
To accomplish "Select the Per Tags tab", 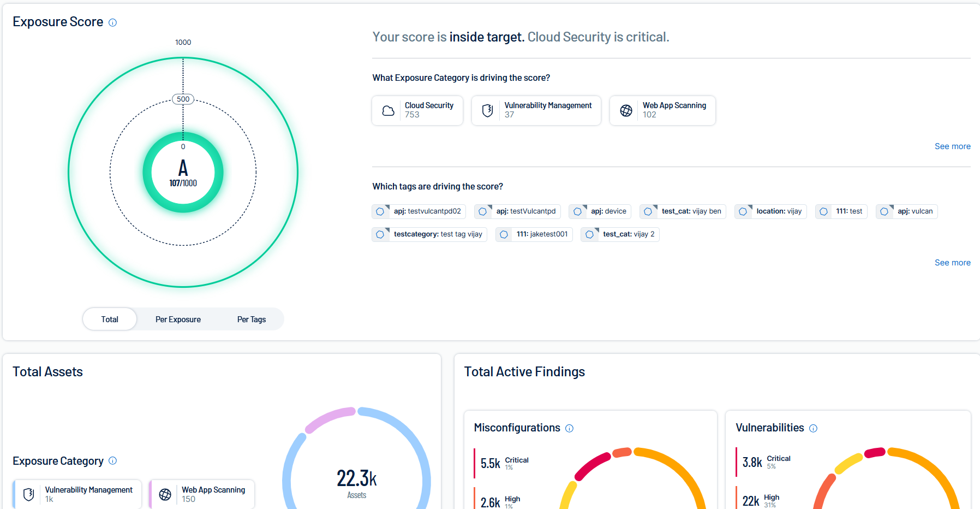I will coord(251,319).
